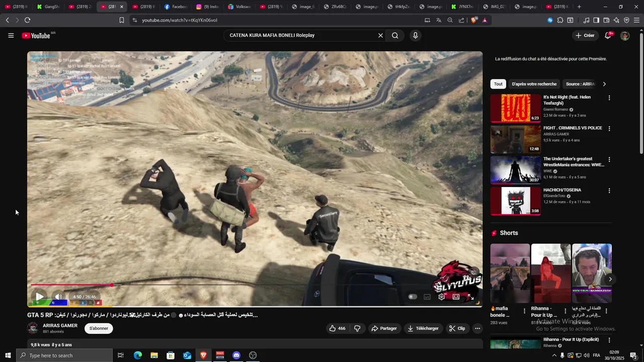Toggle subtitles on the player
644x362 pixels.
pos(427,297)
